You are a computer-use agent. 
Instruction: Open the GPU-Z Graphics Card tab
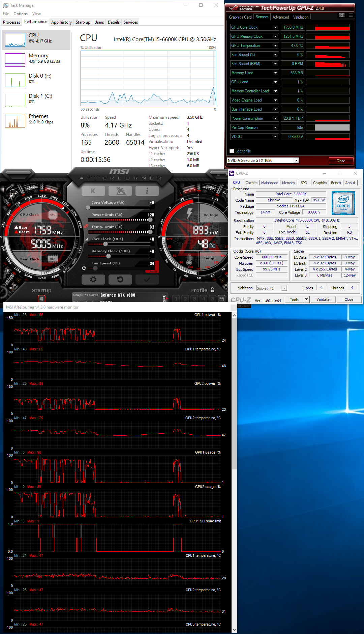coord(240,17)
